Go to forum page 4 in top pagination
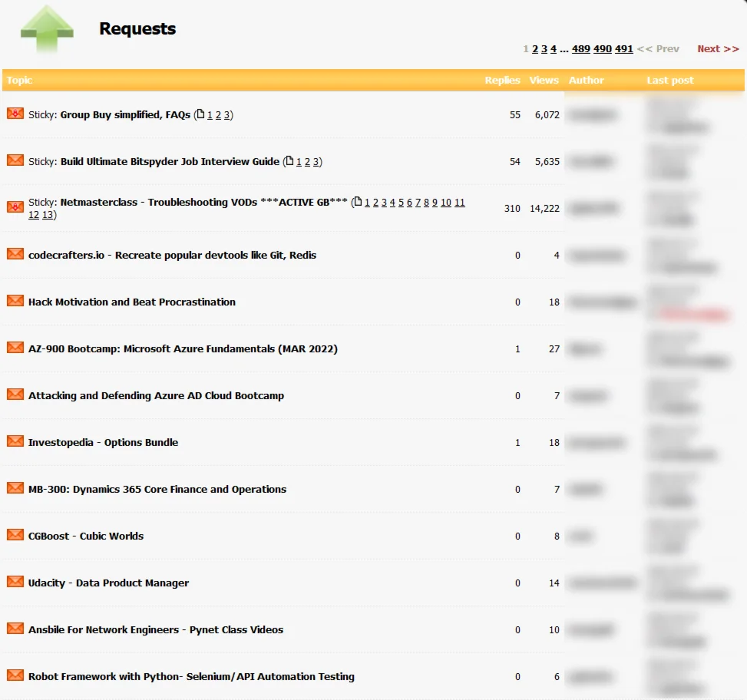The image size is (747, 700). point(553,49)
